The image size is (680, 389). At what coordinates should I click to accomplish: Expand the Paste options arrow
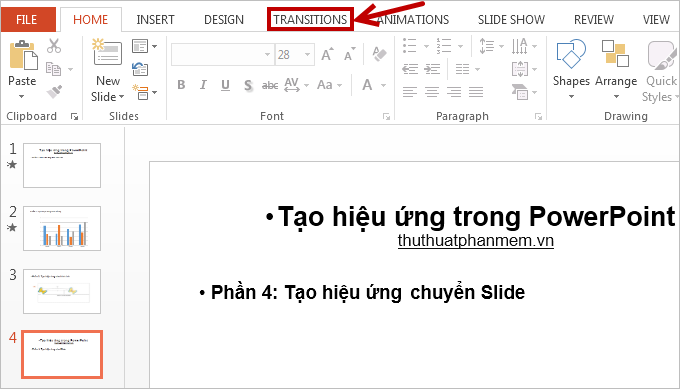pyautogui.click(x=22, y=96)
